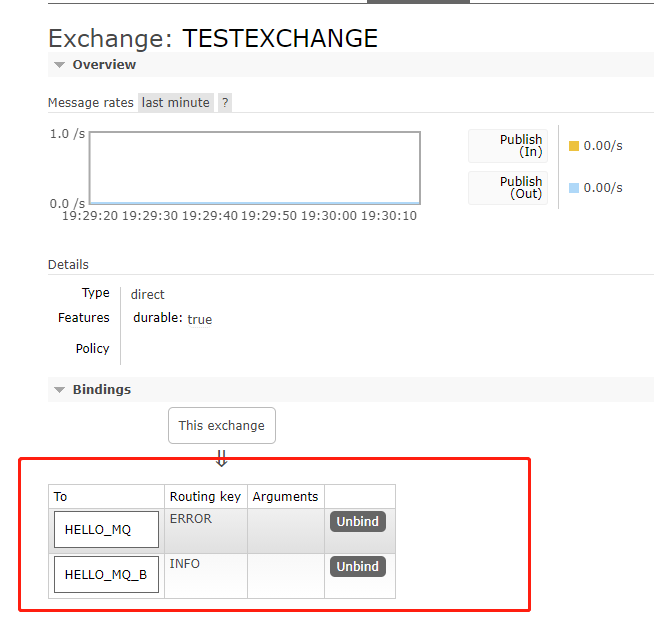Click the 'Routing key' column header
Screen dimensions: 654x628
[205, 497]
